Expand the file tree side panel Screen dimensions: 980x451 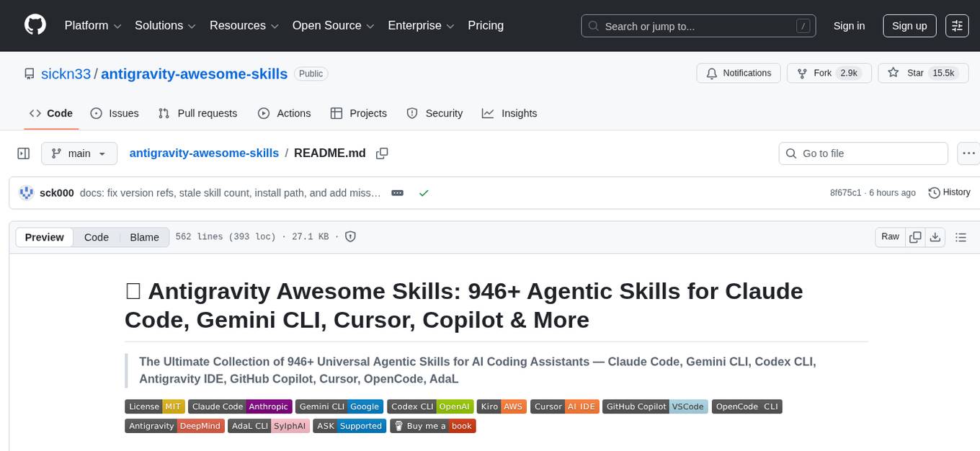pos(24,153)
